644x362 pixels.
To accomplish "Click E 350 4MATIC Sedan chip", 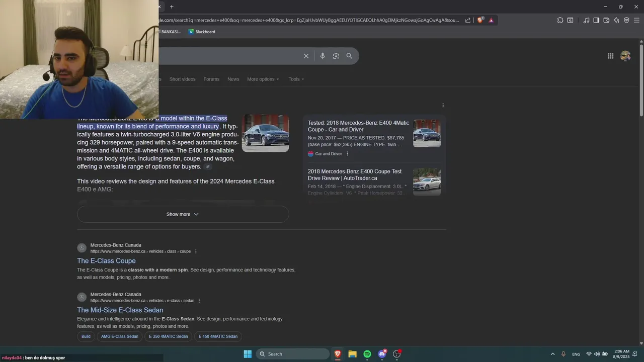I will 168,336.
